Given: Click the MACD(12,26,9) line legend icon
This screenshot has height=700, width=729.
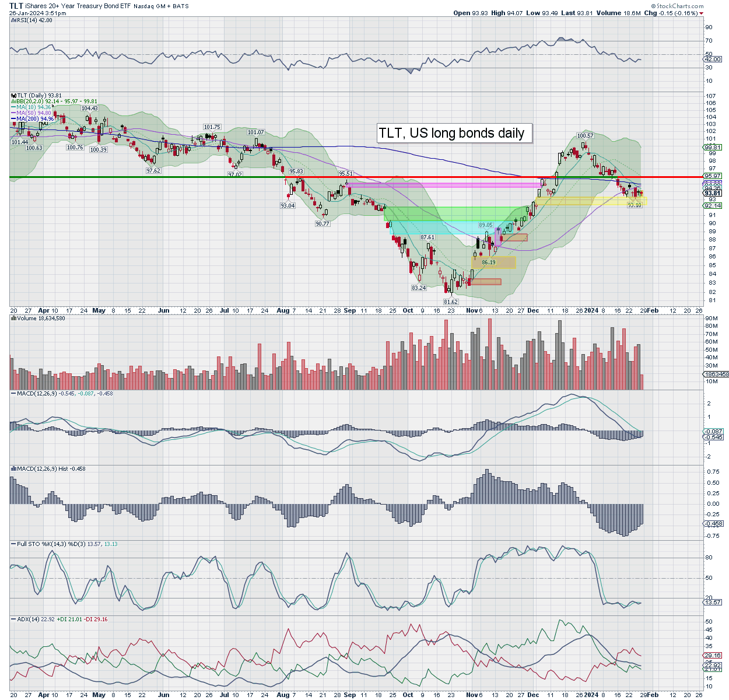Looking at the screenshot, I should [x=13, y=394].
